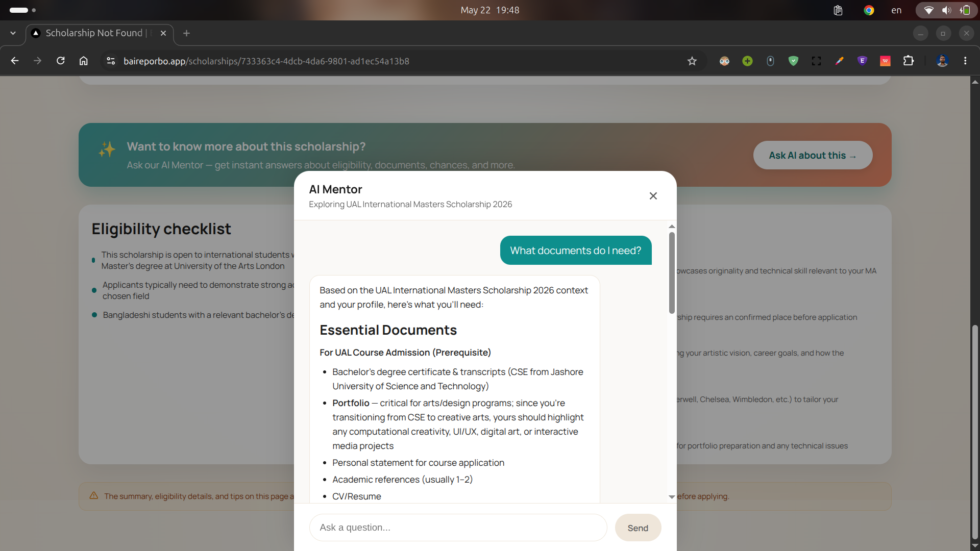Close the AI Mentor dialog

[x=653, y=196]
